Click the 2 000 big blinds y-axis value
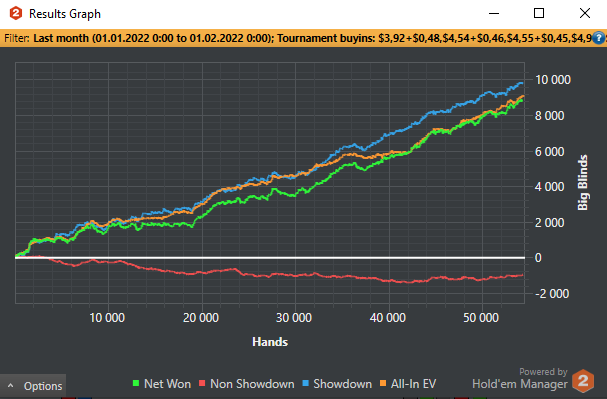This screenshot has width=607, height=399. tap(550, 223)
